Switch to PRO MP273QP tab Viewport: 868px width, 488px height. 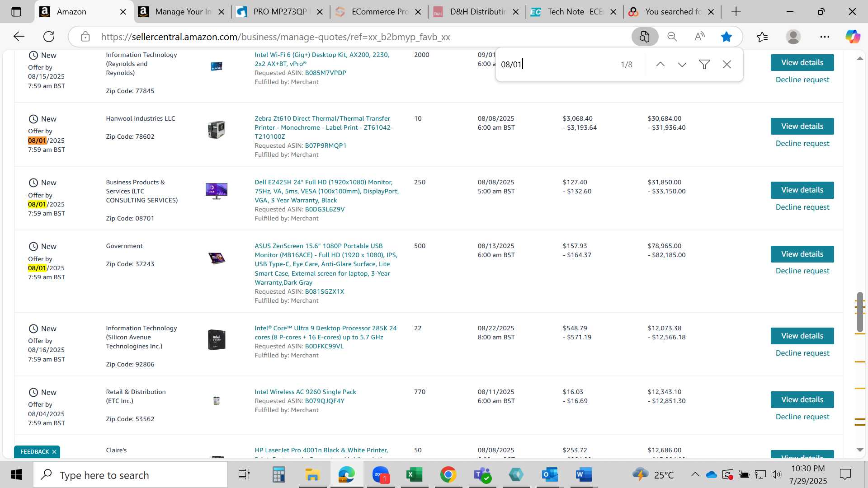click(x=280, y=12)
